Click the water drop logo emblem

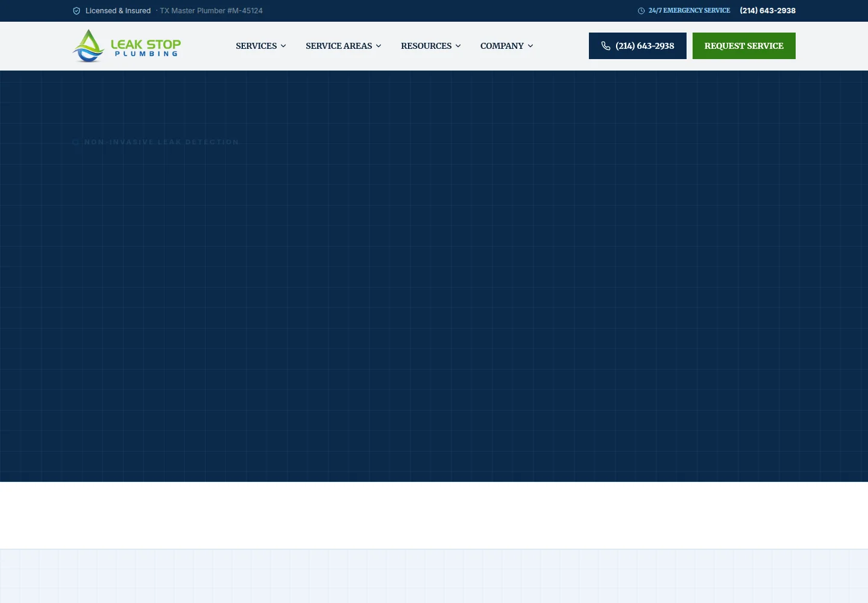89,46
